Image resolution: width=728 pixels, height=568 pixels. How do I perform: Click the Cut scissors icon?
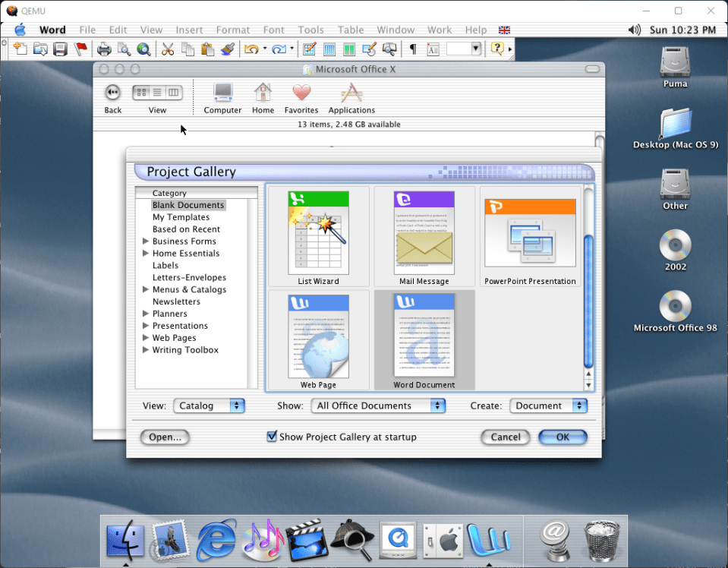pos(168,49)
